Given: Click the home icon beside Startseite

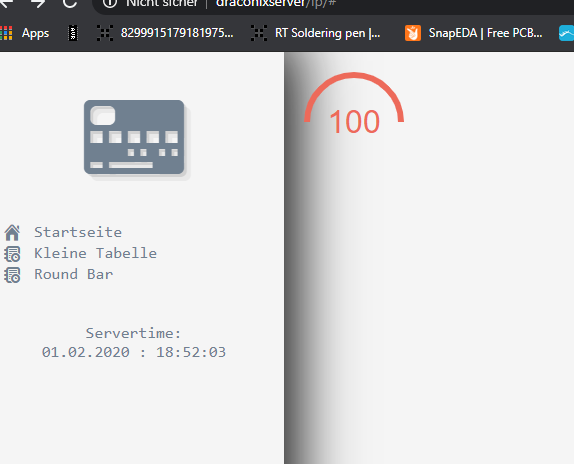Looking at the screenshot, I should click(12, 232).
